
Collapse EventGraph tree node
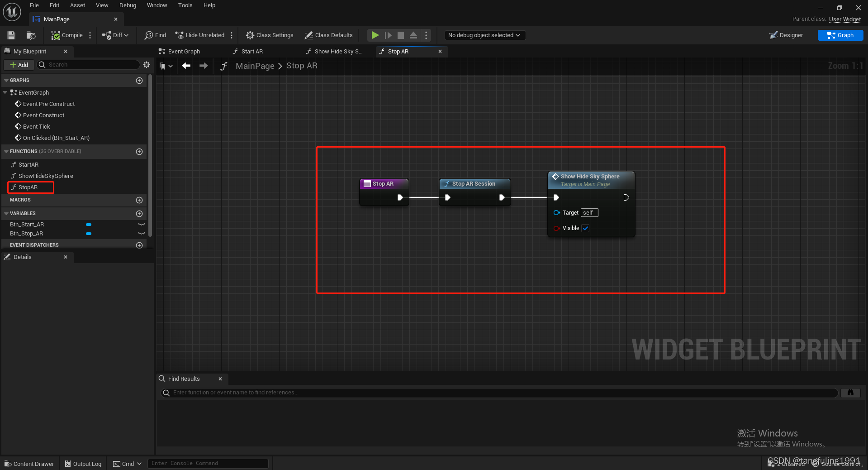(x=5, y=93)
